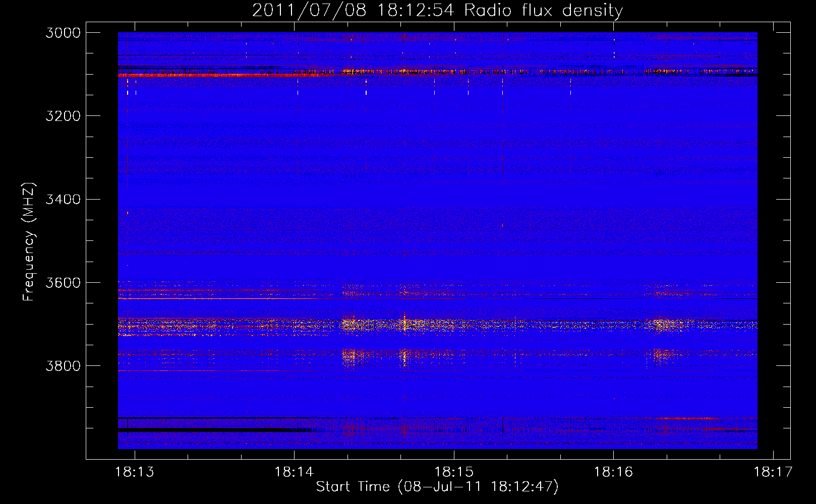Click the 'Start Time (08-Jul-11 18:12:47)' axis title

437,487
